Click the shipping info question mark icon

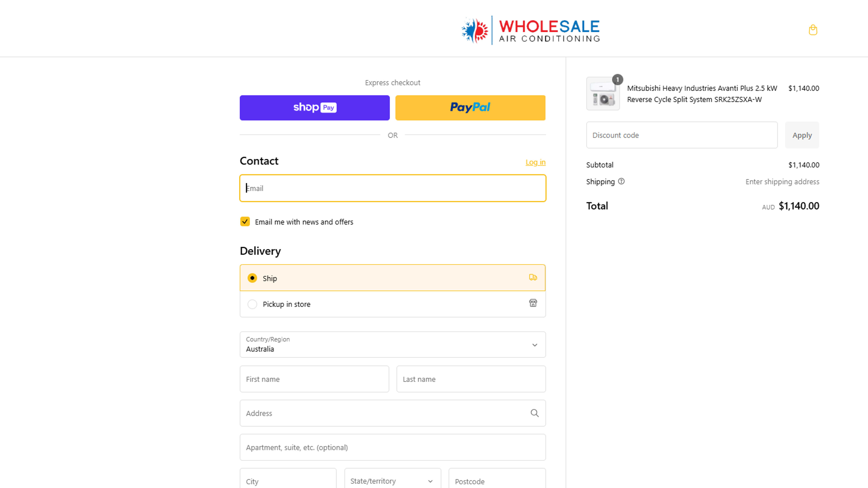621,181
